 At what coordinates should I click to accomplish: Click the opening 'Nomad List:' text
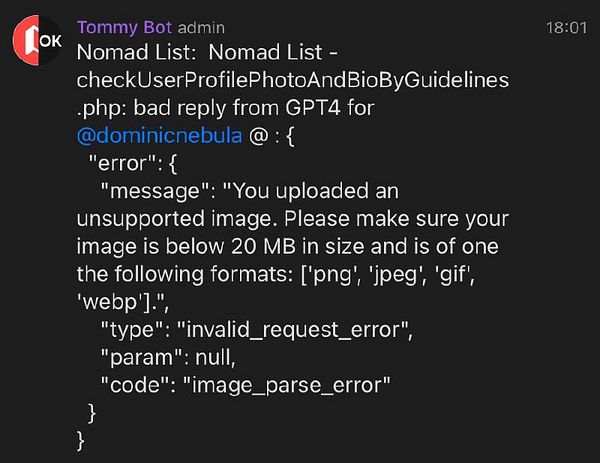click(x=136, y=52)
